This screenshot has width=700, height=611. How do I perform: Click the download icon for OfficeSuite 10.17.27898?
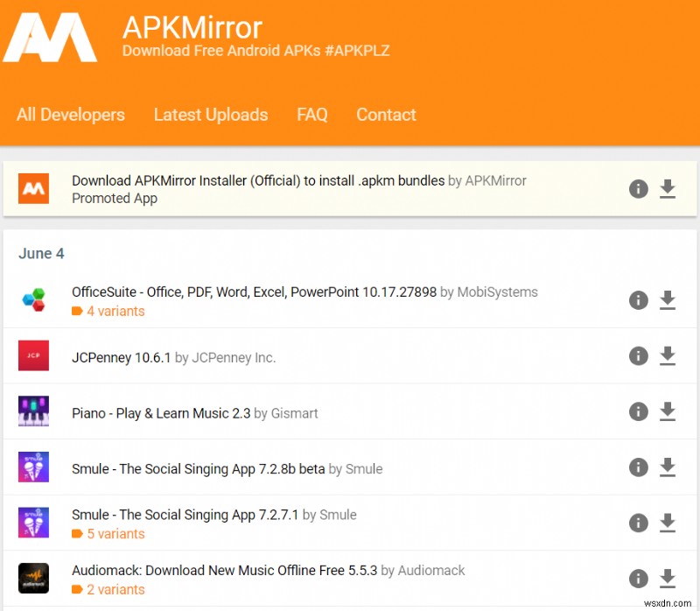point(668,300)
